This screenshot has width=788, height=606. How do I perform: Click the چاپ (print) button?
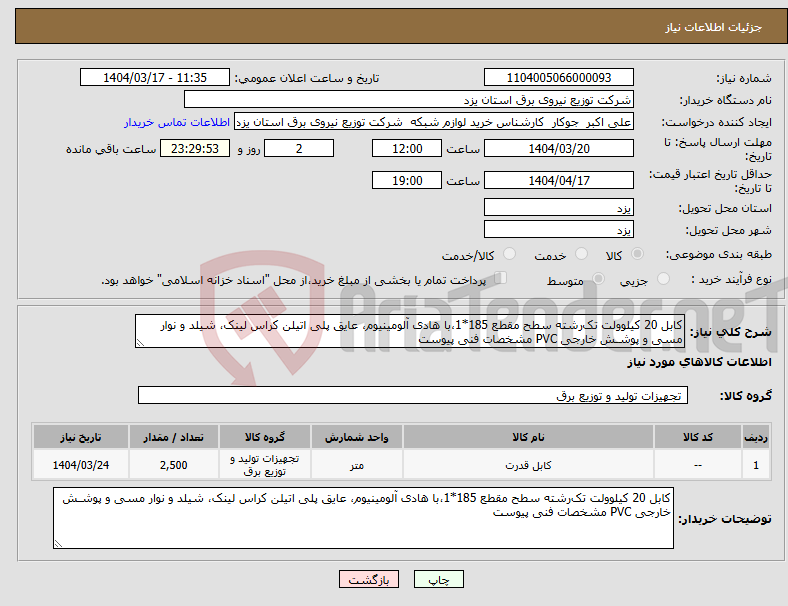coord(439,579)
